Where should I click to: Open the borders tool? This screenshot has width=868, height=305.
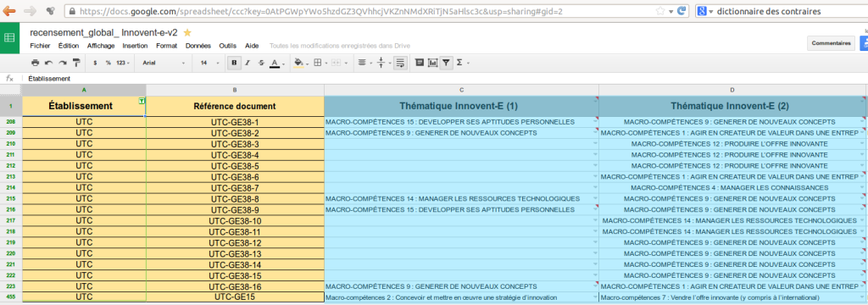point(320,63)
